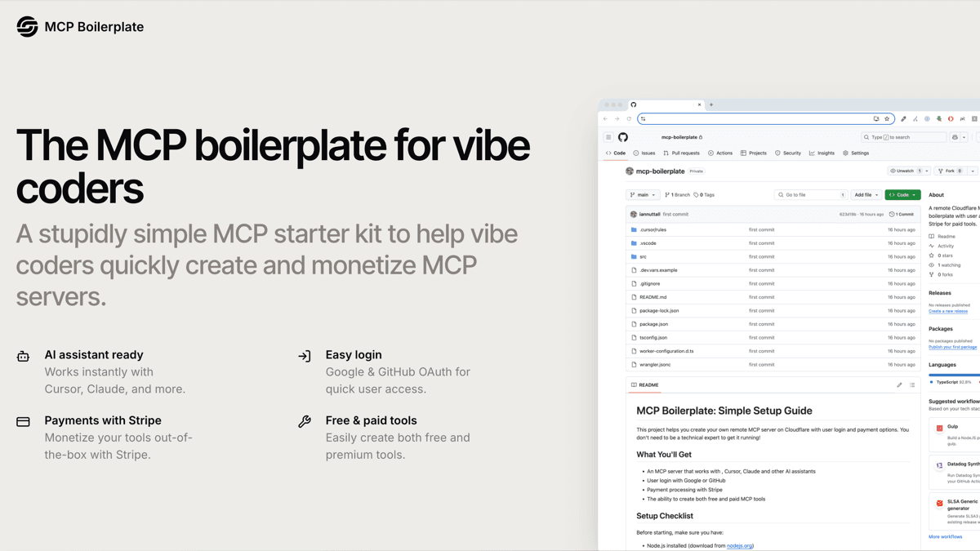Click the TypeScript languages color bar
The image size is (980, 551).
[x=954, y=375]
